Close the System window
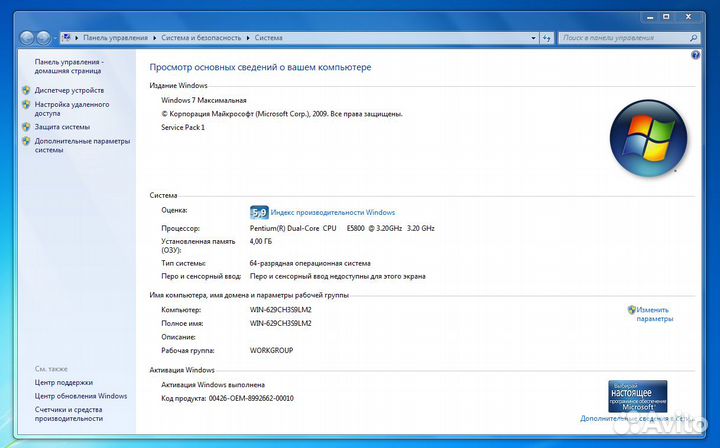Image resolution: width=720 pixels, height=448 pixels. 688,17
